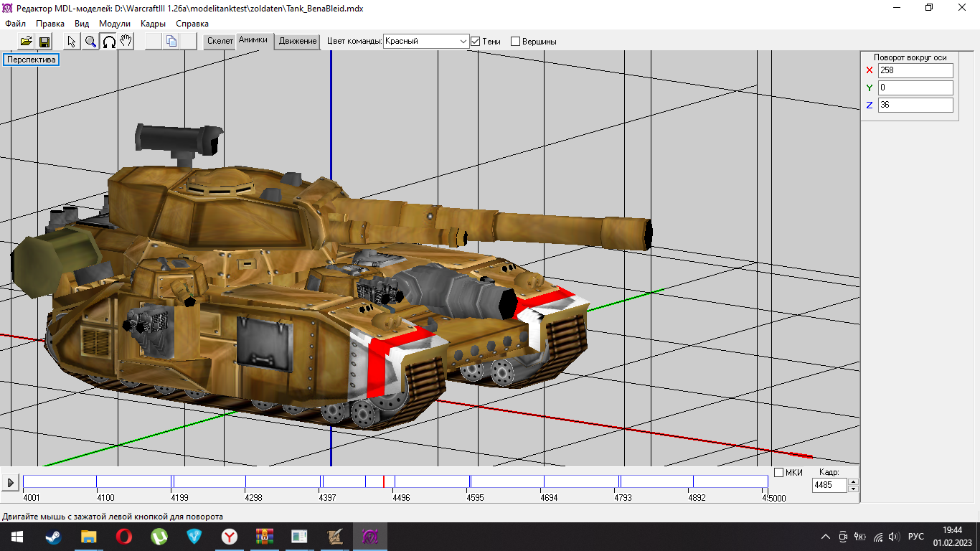Click the red frame marker on timeline
Image resolution: width=980 pixels, height=551 pixels.
tap(384, 481)
